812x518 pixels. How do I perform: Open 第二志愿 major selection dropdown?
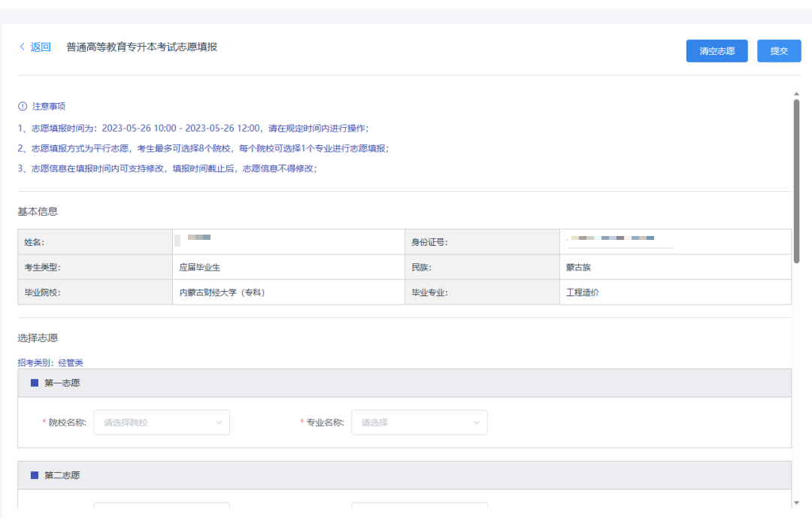click(x=419, y=509)
